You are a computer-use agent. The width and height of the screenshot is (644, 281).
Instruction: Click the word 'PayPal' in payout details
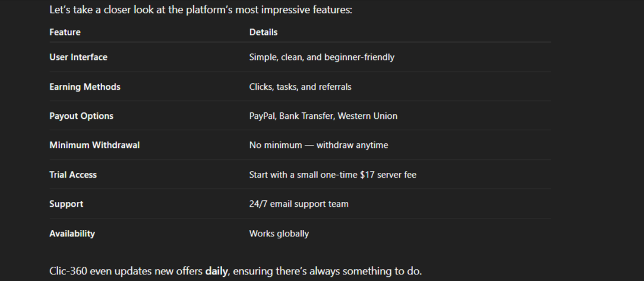coord(263,116)
